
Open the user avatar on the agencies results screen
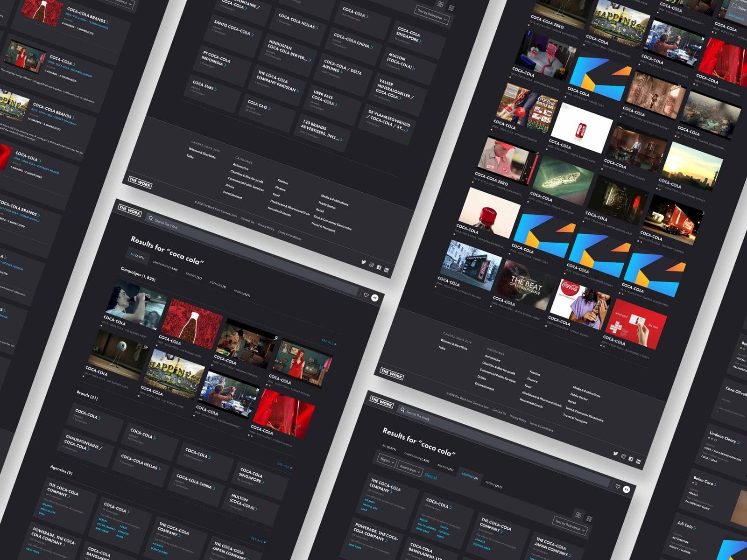pyautogui.click(x=627, y=490)
